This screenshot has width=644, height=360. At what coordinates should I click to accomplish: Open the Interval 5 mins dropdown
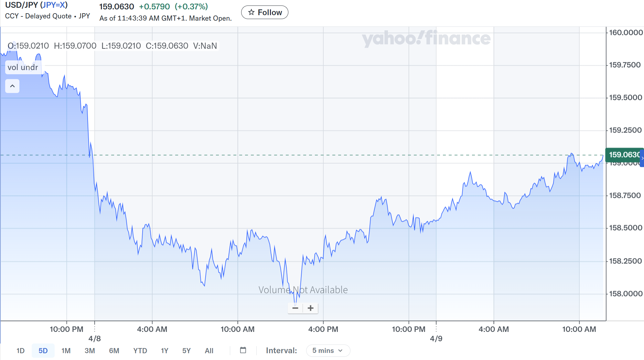click(x=328, y=351)
